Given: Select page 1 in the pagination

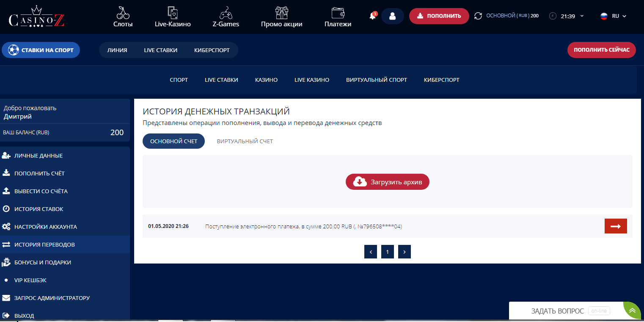Looking at the screenshot, I should (387, 251).
